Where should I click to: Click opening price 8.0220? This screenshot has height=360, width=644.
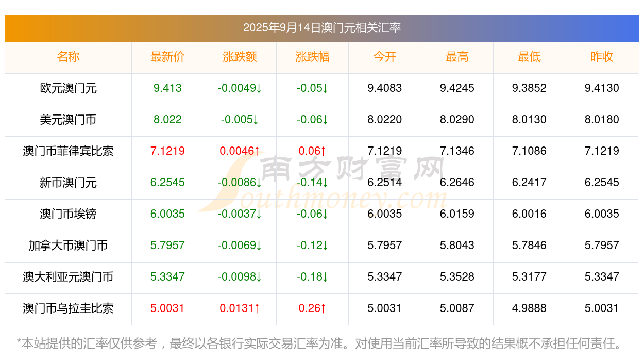(x=385, y=120)
